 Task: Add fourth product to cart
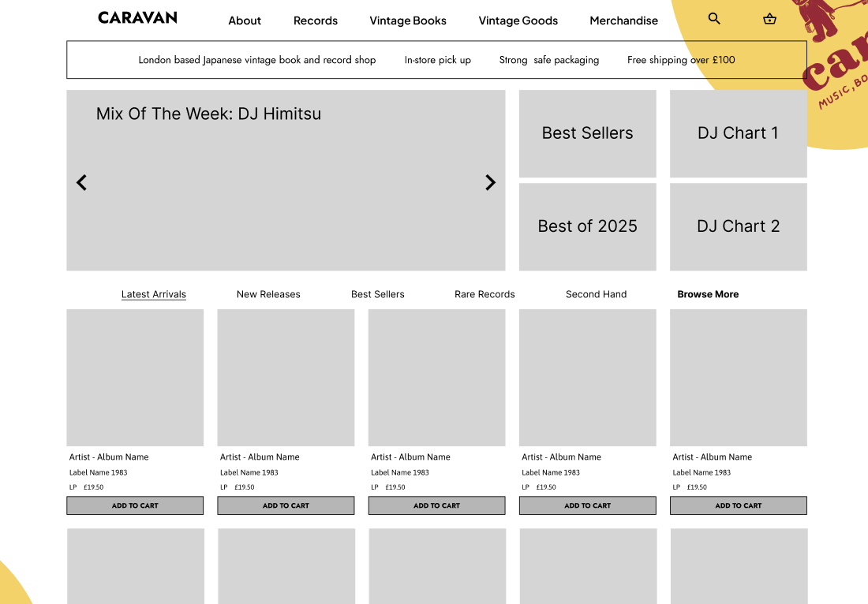[588, 505]
